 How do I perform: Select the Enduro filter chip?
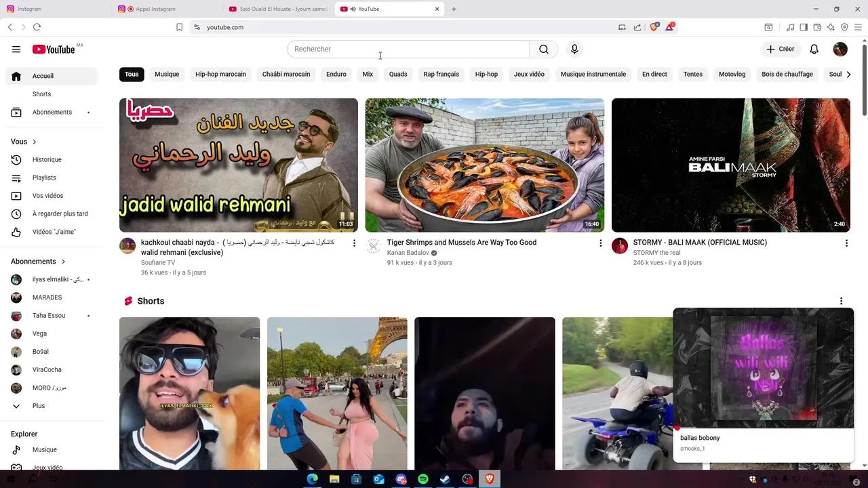(336, 74)
